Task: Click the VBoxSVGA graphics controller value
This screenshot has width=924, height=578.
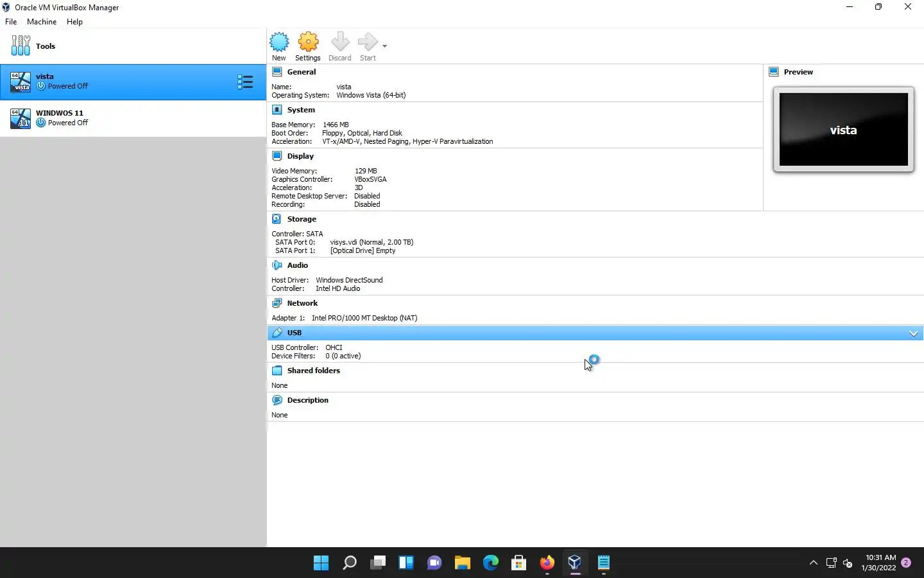Action: [x=370, y=179]
